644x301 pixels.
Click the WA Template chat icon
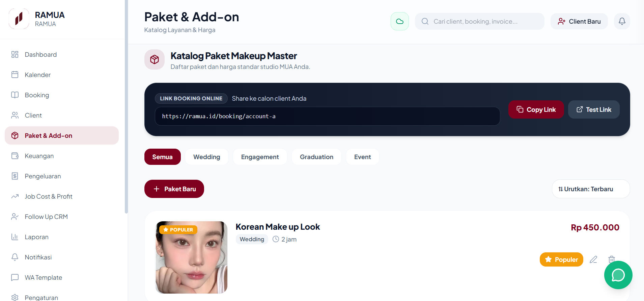point(15,277)
